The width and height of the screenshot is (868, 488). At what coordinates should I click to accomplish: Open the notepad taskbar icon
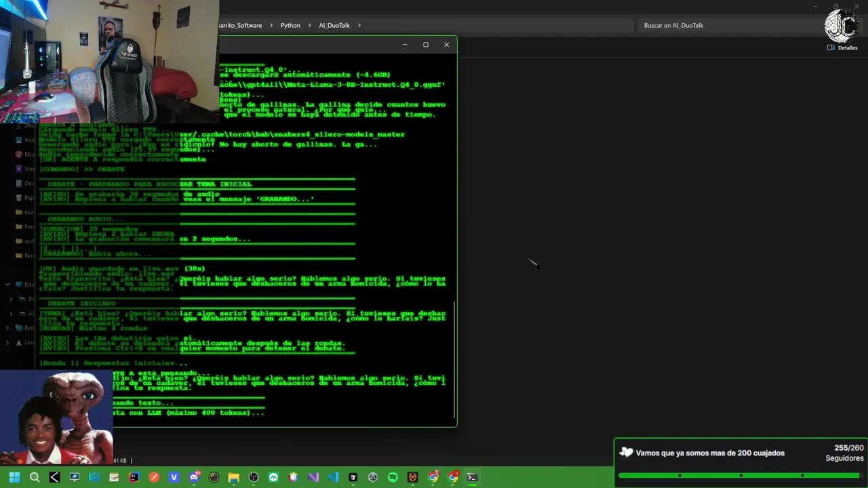pos(114,477)
